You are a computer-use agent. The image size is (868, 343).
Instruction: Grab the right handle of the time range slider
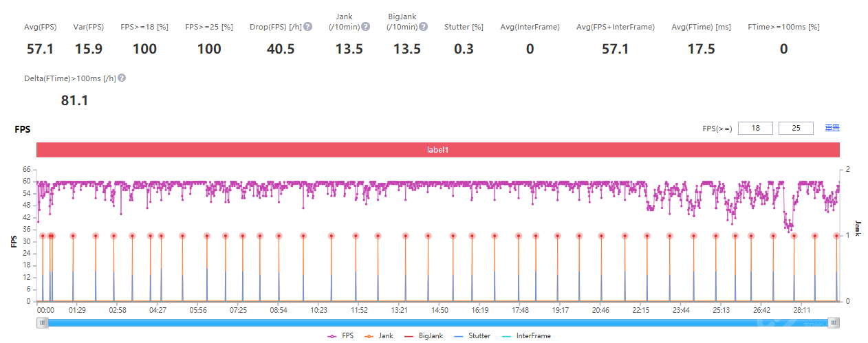(834, 322)
